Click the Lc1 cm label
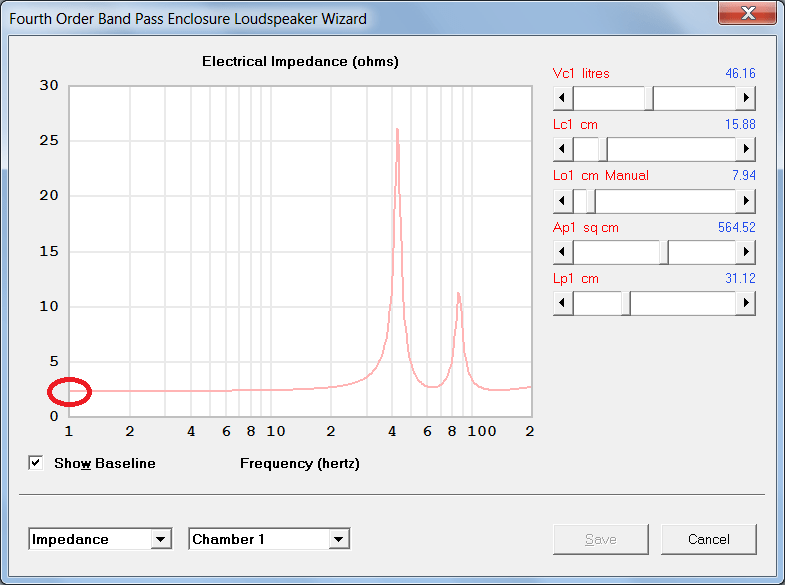Viewport: 785px width, 585px height. (x=575, y=125)
